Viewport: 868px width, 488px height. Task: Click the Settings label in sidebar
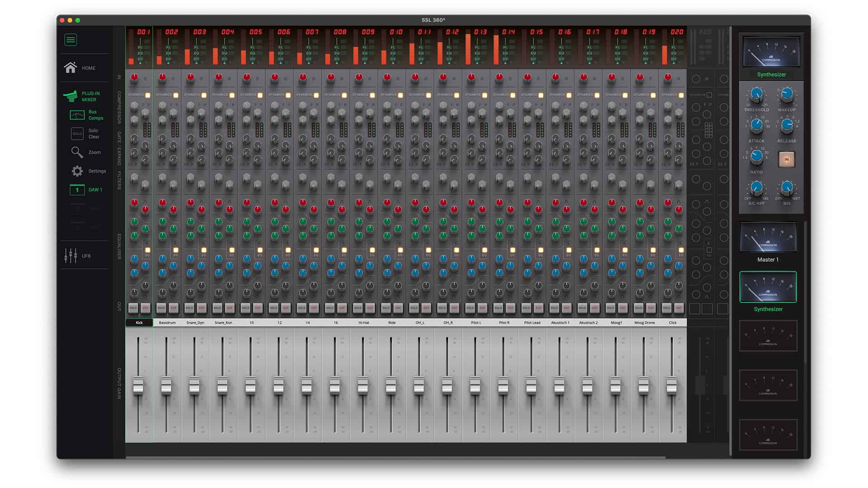(x=97, y=171)
